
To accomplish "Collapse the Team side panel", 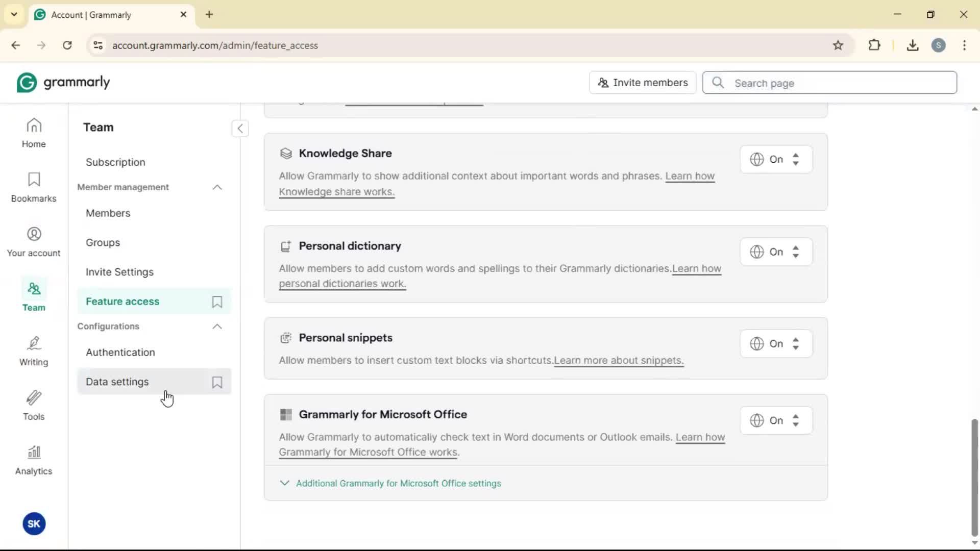I will [240, 129].
